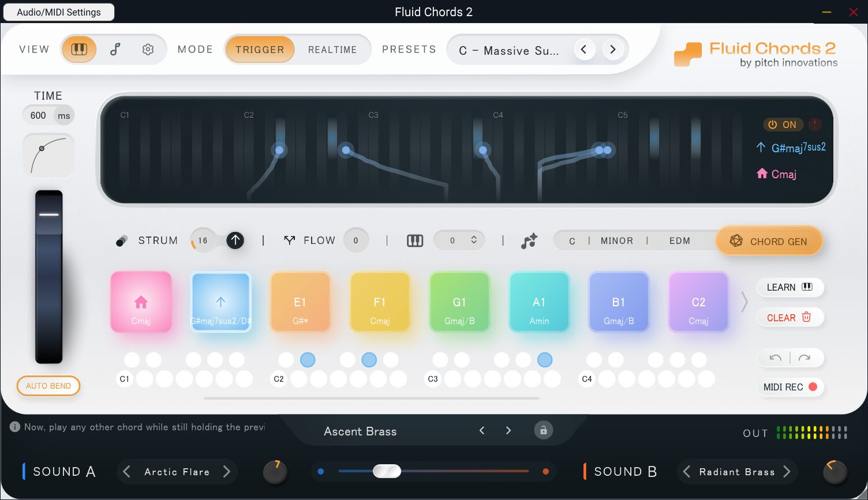Click the Sound B volume knob

click(835, 472)
